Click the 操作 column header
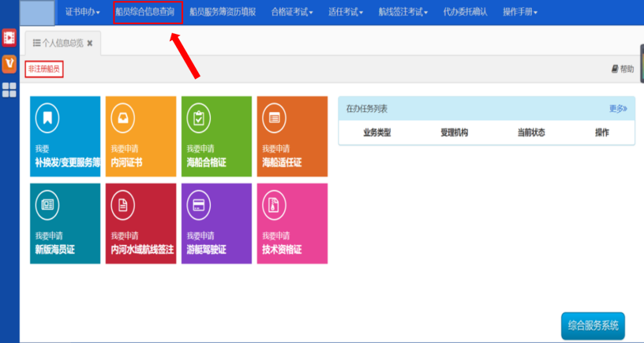This screenshot has height=343, width=644. pos(602,133)
